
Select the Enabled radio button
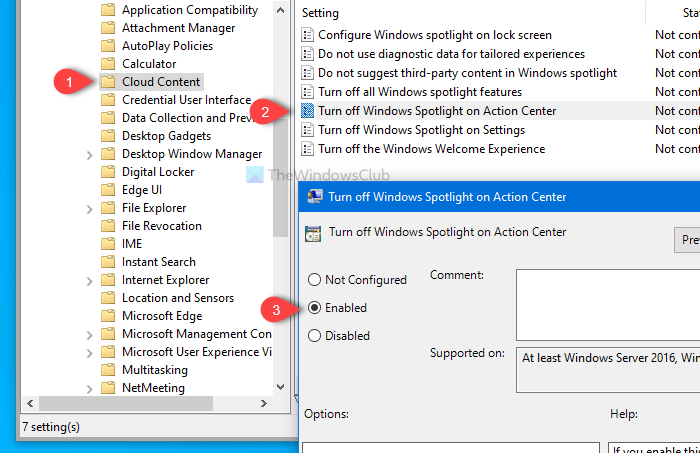(316, 308)
